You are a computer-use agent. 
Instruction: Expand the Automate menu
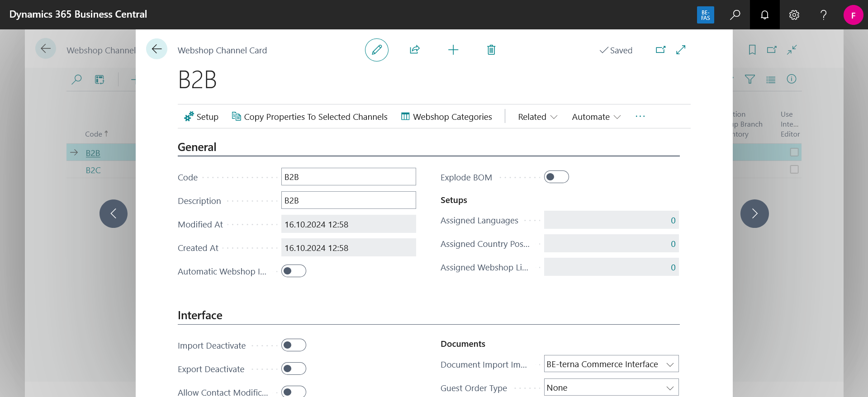596,117
